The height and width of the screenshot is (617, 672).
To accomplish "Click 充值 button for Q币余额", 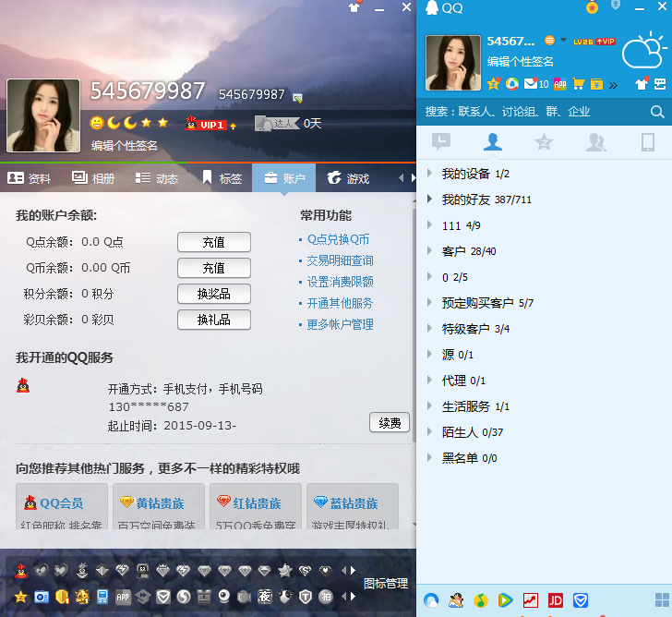I will pos(214,268).
